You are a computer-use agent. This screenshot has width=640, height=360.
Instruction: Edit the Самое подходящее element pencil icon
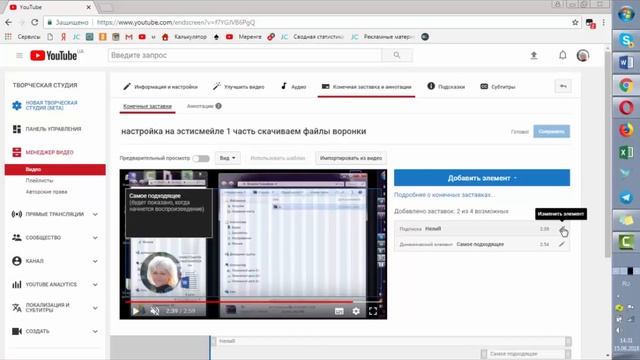(x=562, y=244)
